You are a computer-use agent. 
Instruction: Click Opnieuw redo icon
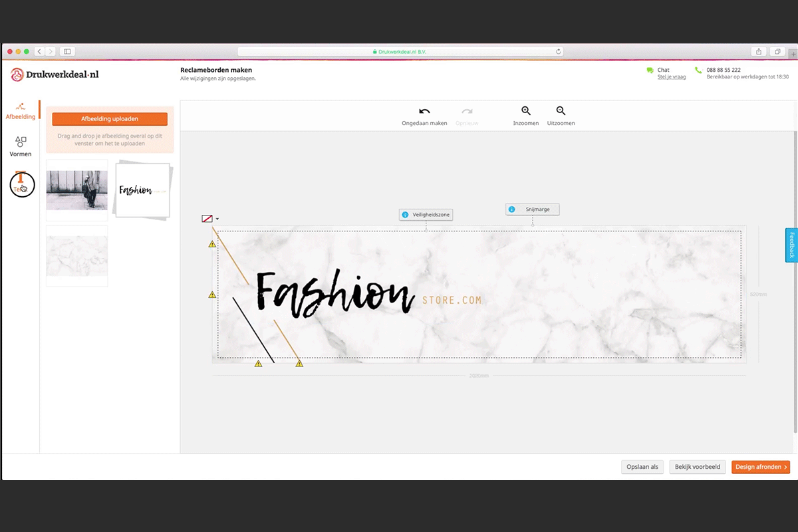click(467, 112)
